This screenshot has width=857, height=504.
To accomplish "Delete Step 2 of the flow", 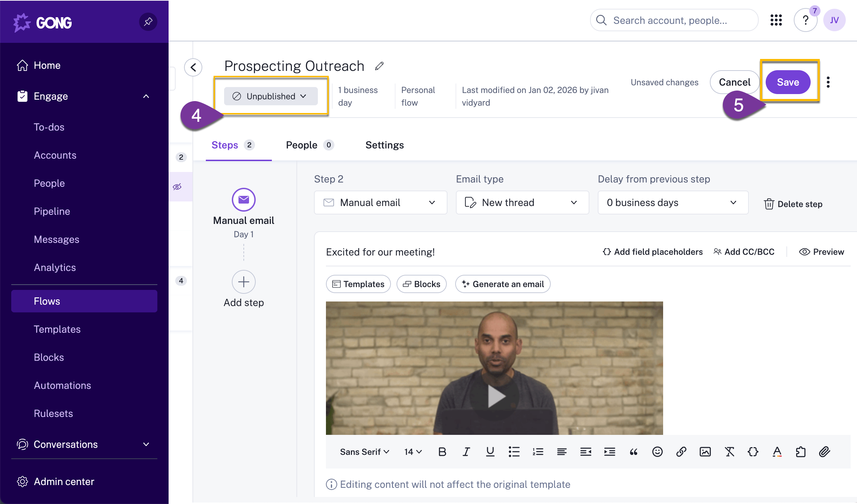I will click(793, 204).
